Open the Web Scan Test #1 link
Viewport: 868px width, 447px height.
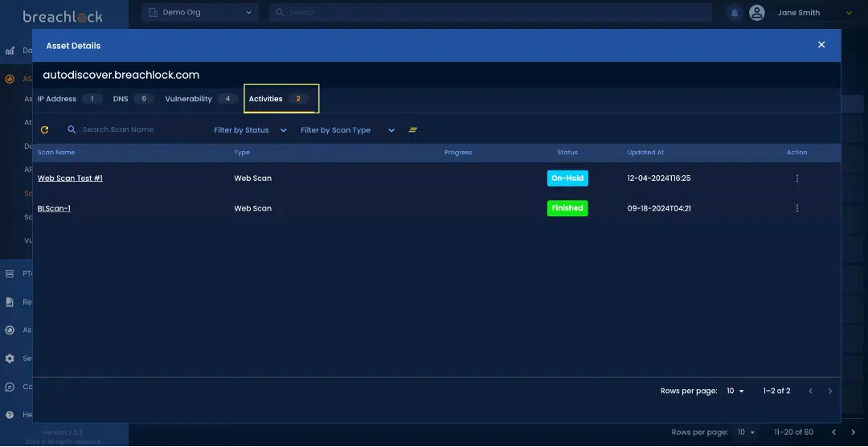(x=70, y=178)
